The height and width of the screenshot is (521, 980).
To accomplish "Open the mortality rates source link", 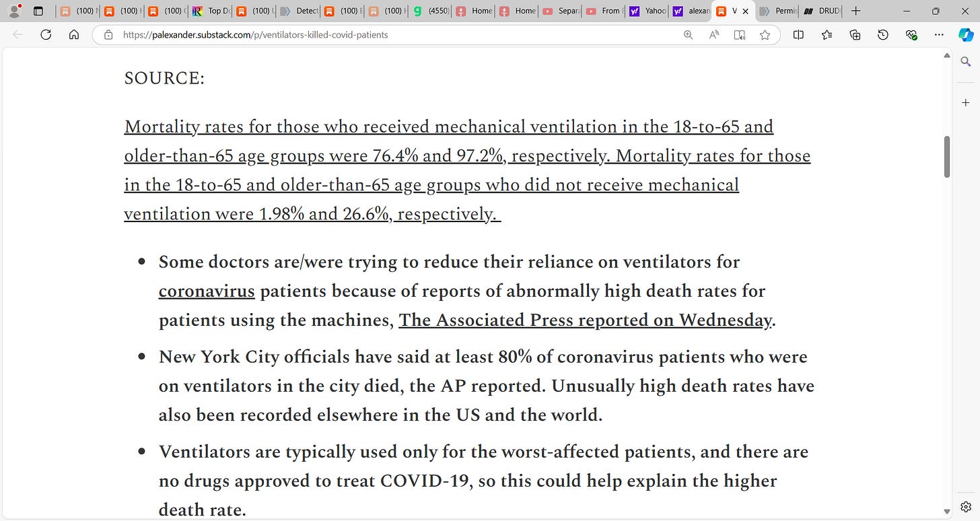I will pos(467,170).
